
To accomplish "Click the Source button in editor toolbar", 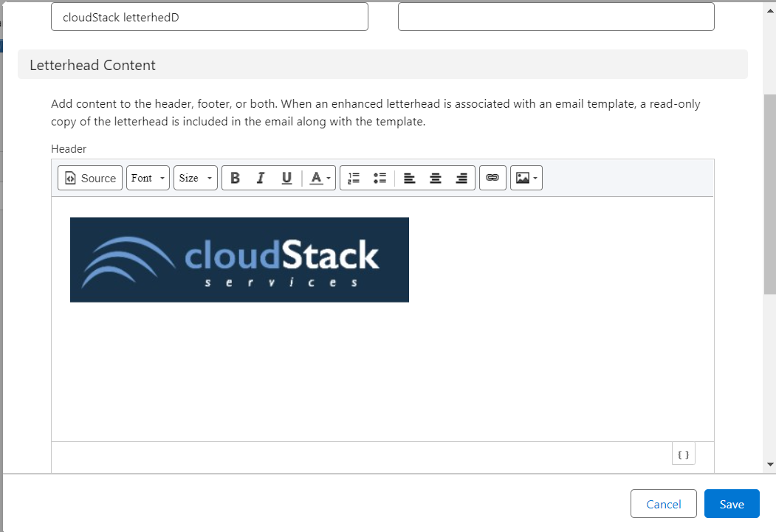I will pos(90,178).
